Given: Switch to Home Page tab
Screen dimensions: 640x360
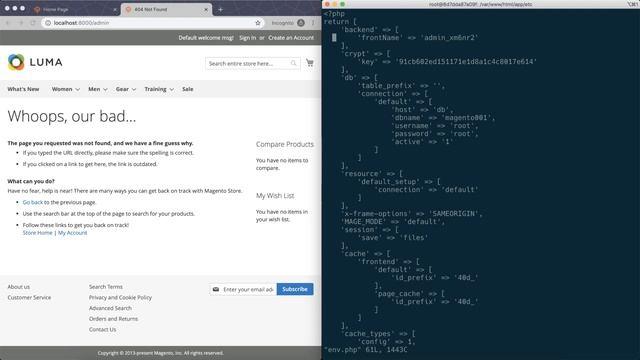Looking at the screenshot, I should click(75, 9).
